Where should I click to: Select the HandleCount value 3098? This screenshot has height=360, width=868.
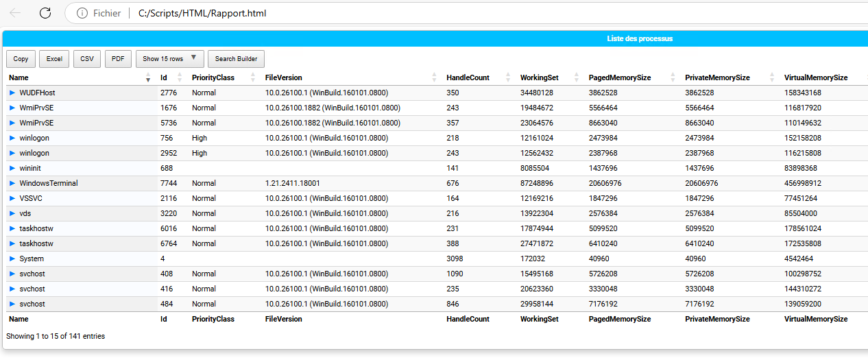point(455,259)
